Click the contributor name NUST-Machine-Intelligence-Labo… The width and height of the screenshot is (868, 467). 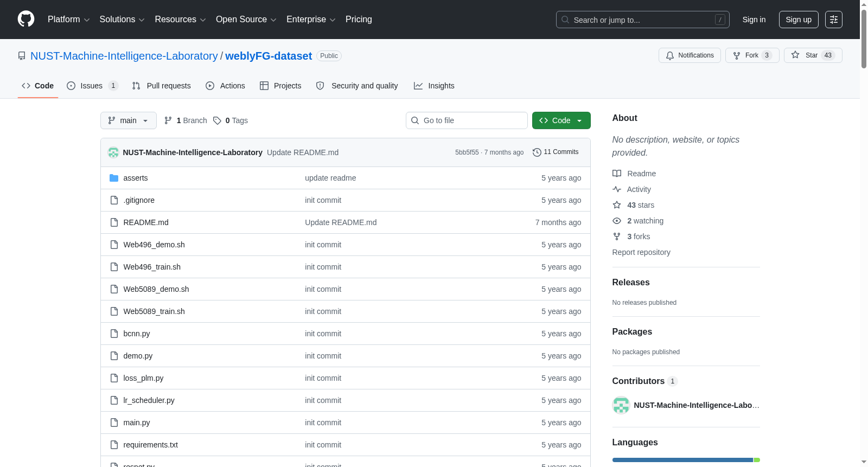[x=697, y=405]
